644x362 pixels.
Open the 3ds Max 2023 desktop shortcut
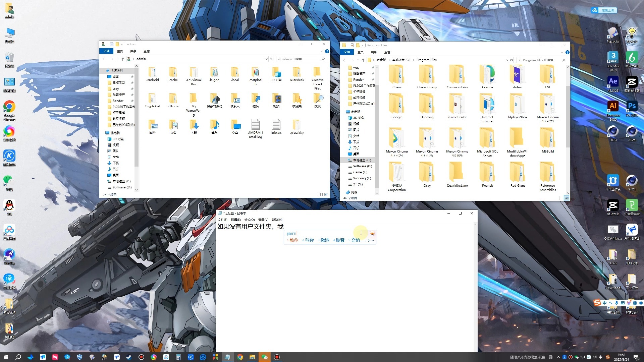[x=613, y=61]
